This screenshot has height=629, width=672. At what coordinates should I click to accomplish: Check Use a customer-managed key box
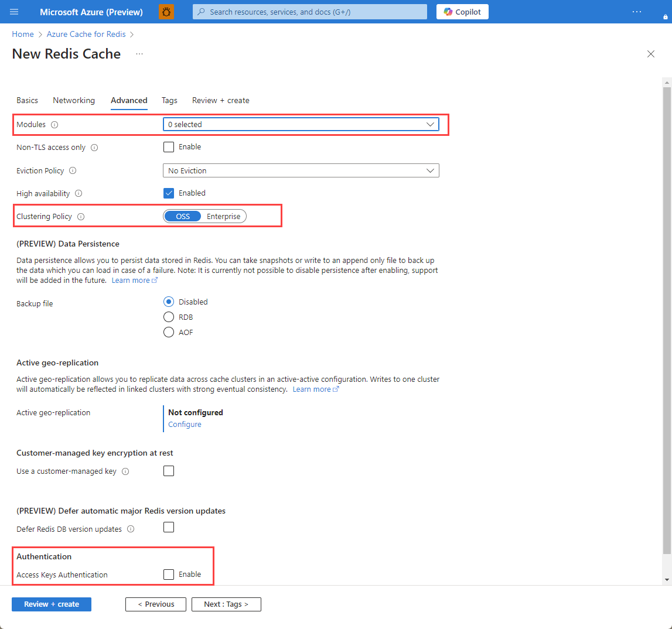(169, 471)
